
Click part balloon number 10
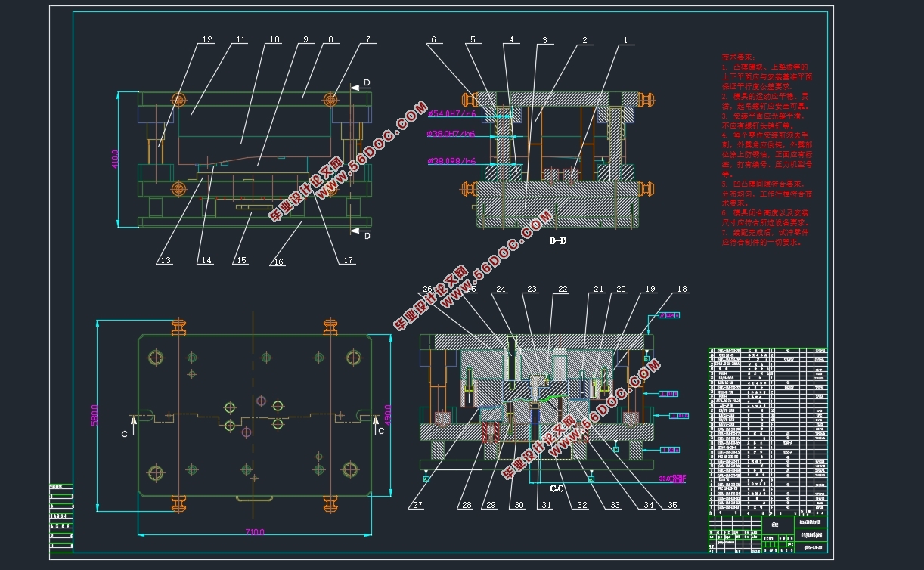coord(274,39)
